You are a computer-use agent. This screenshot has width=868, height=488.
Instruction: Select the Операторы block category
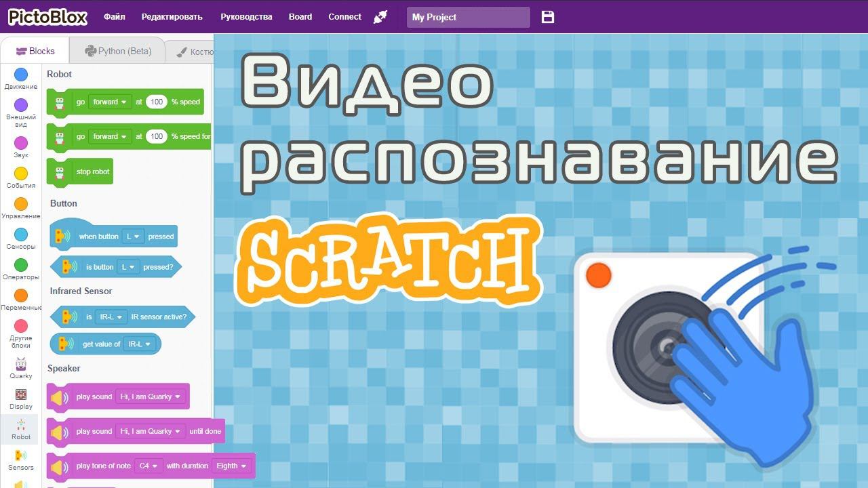click(x=21, y=269)
